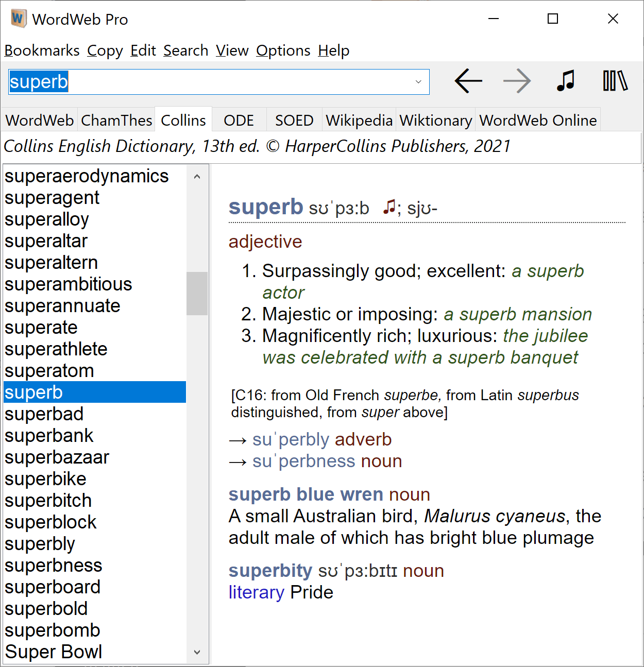Select Super Bowl from the word list
Image resolution: width=644 pixels, height=667 pixels.
coord(53,652)
